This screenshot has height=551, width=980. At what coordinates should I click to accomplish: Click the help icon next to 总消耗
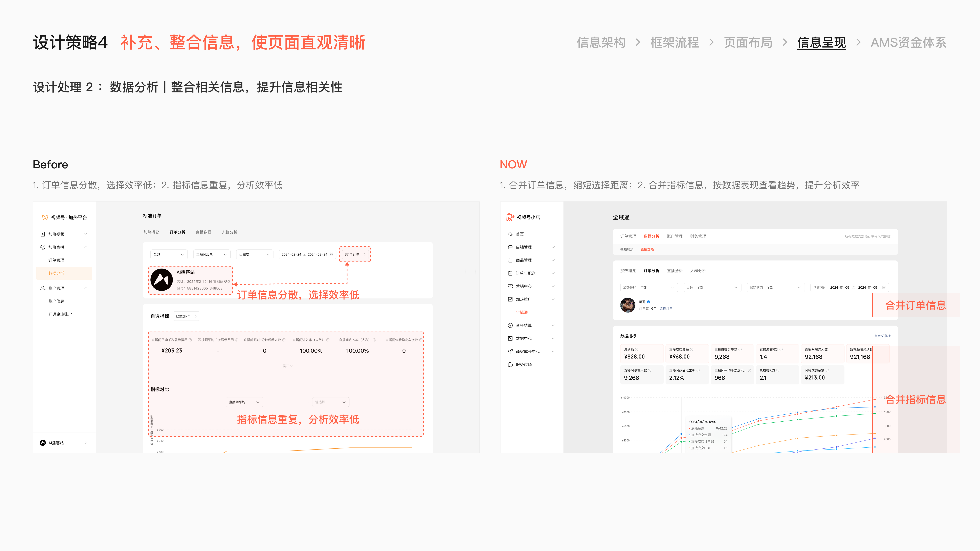pos(636,349)
